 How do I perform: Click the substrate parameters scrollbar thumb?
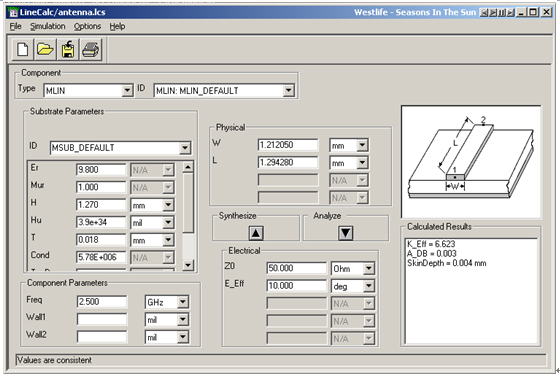[188, 203]
